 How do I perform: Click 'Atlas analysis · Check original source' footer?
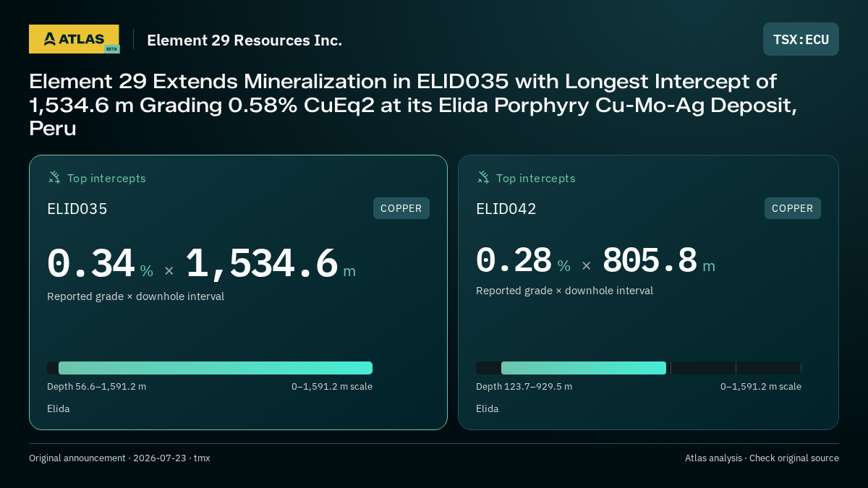762,458
